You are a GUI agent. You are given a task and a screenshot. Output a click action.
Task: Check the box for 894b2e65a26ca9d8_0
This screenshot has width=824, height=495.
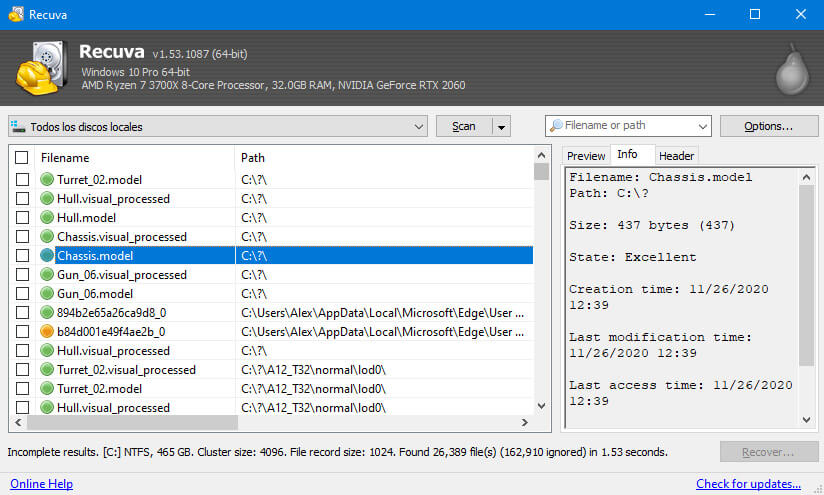tap(22, 313)
